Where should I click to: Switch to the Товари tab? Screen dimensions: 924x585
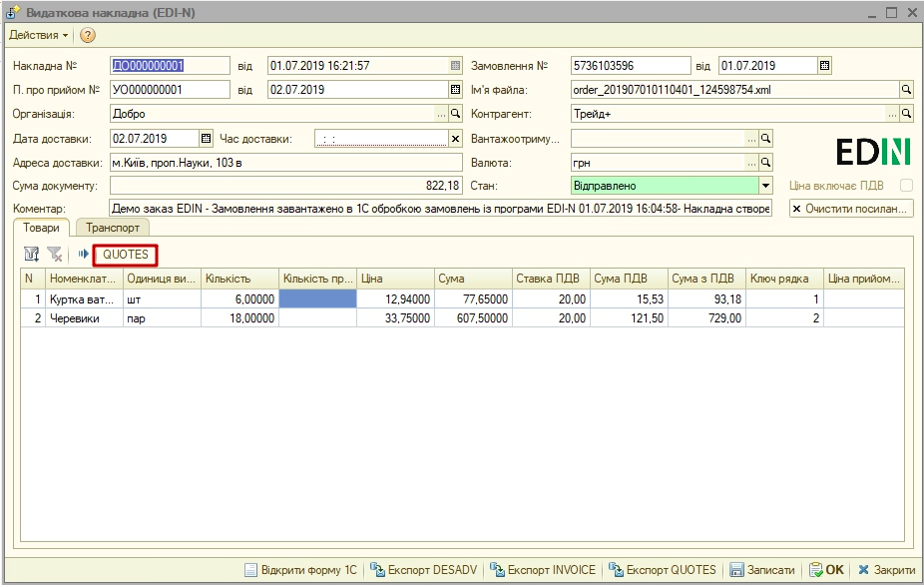pos(41,228)
